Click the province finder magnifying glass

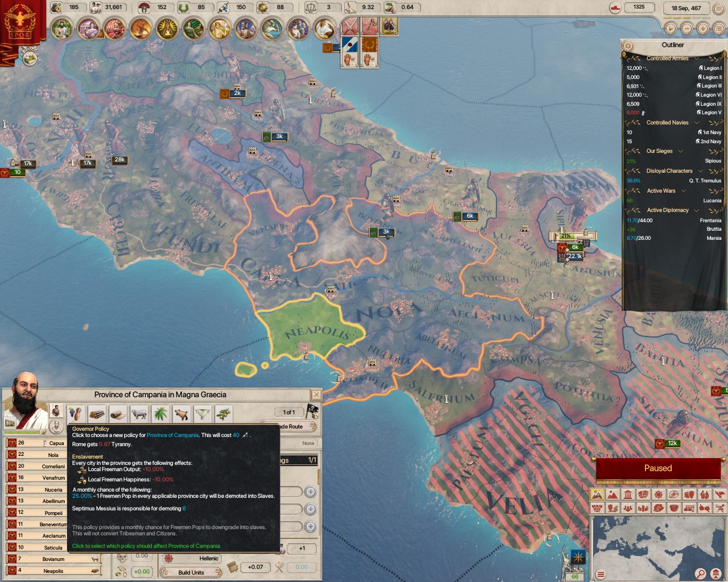(x=701, y=573)
